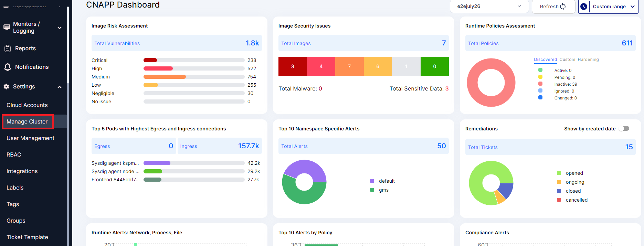644x246 pixels.
Task: Toggle the Show by created date switch
Action: [624, 129]
